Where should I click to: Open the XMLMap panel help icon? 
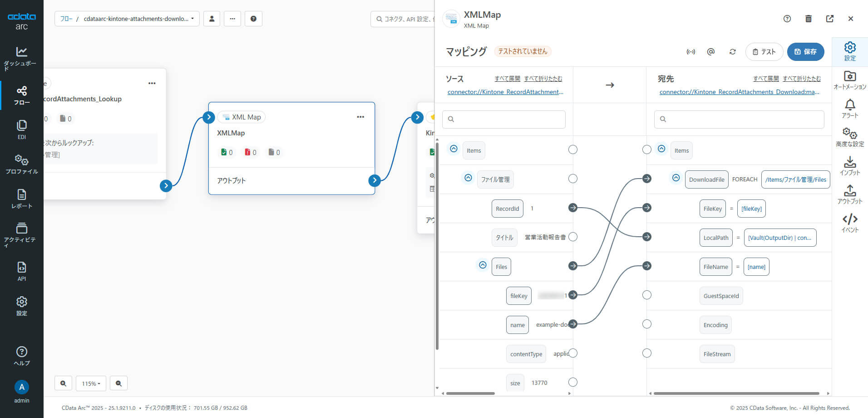(x=787, y=19)
